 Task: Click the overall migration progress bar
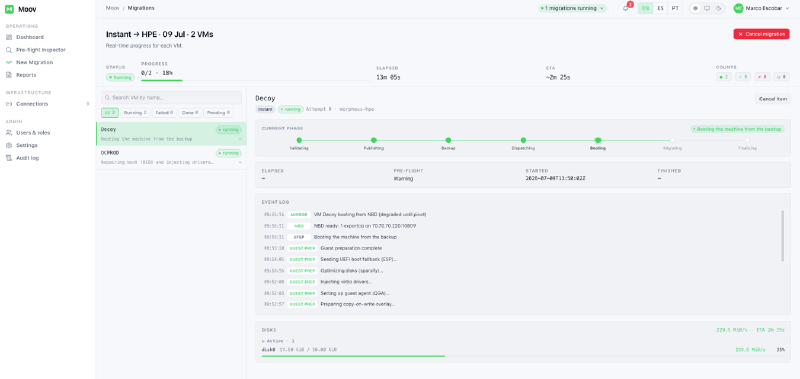coord(255,80)
